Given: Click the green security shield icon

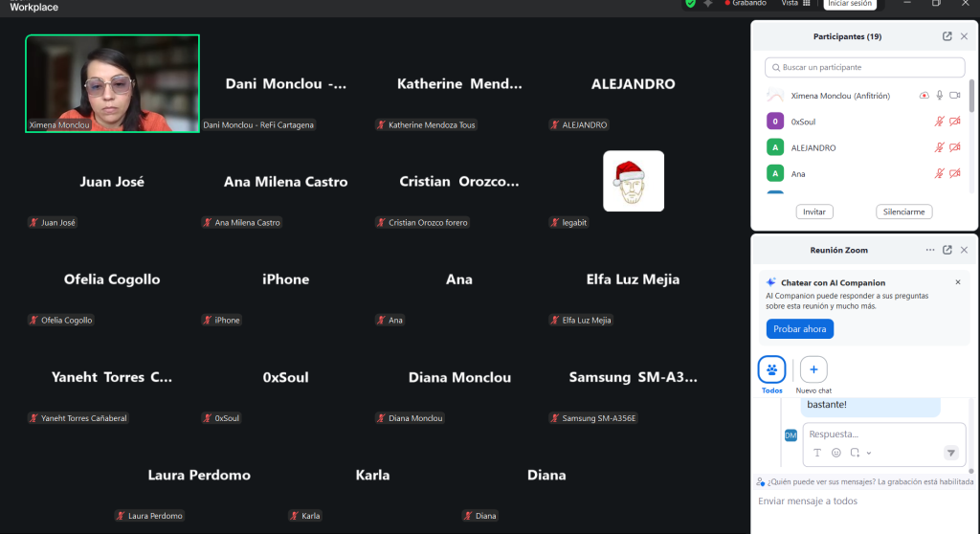Looking at the screenshot, I should tap(690, 4).
